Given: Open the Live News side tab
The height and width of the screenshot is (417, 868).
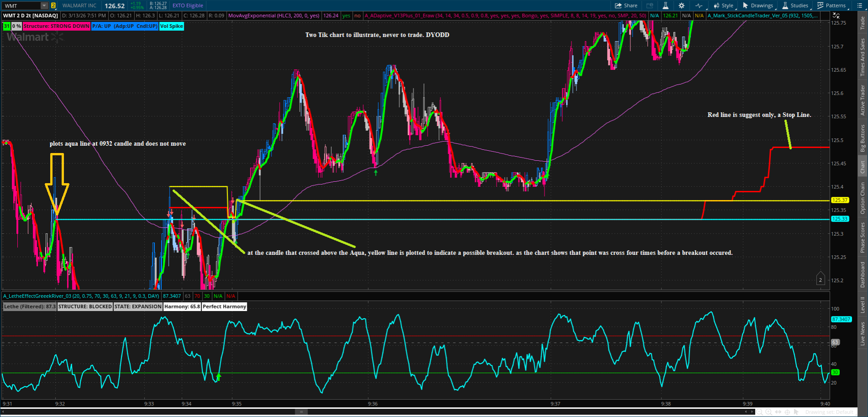Looking at the screenshot, I should 863,334.
